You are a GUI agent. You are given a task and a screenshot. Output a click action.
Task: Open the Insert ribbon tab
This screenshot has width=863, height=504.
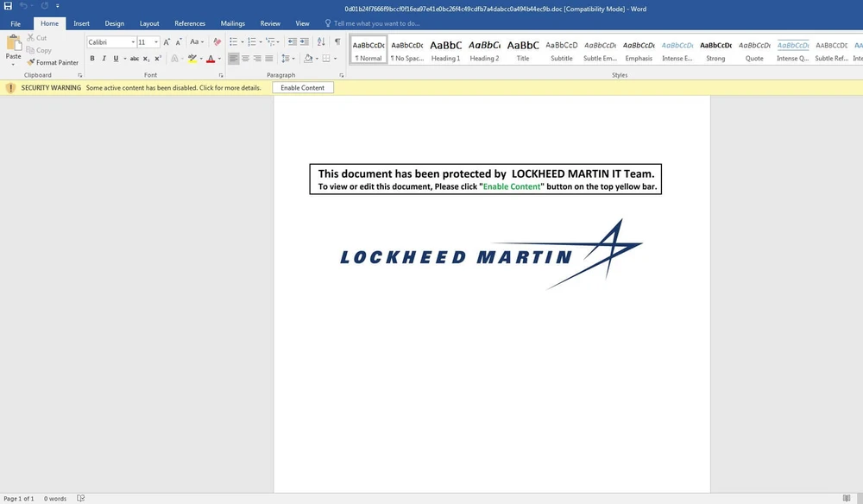(81, 23)
